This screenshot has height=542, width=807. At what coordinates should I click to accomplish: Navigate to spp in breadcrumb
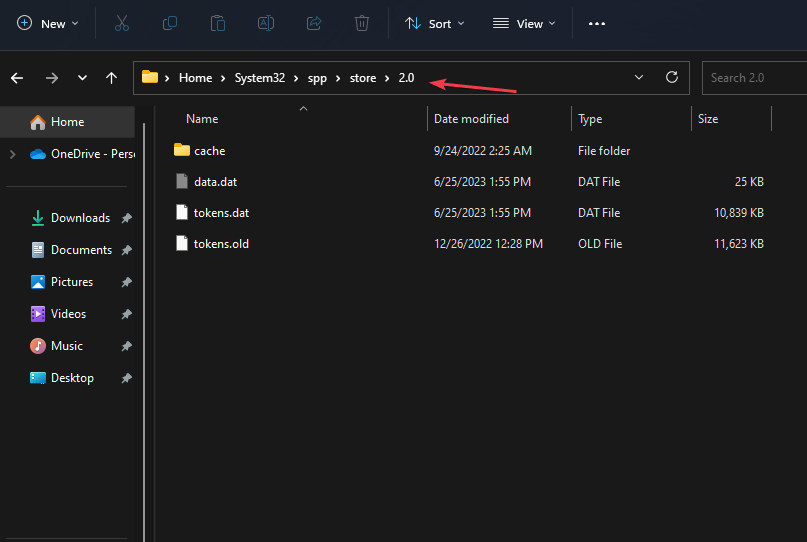[x=317, y=78]
